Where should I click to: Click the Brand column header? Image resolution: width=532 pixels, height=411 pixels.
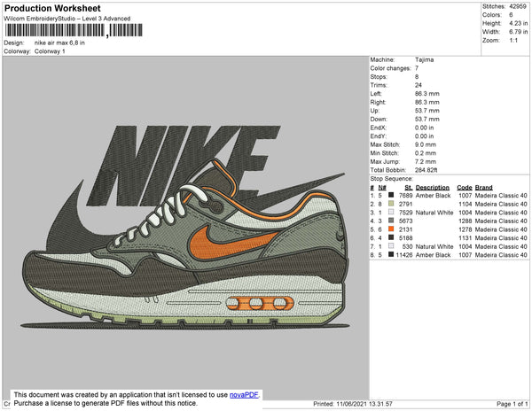click(x=483, y=187)
